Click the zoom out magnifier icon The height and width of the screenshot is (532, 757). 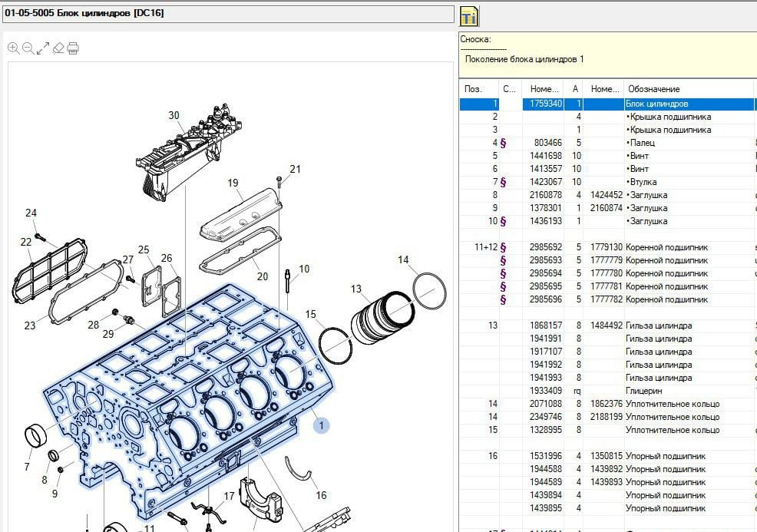tap(28, 48)
